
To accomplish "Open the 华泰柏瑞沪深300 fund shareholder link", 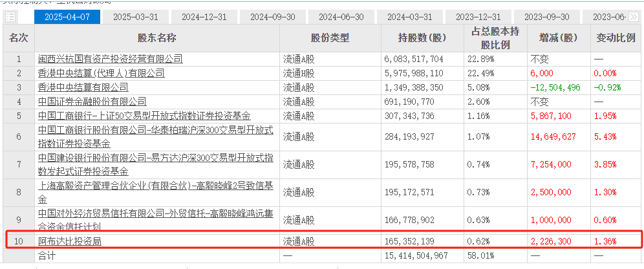I will [155, 136].
